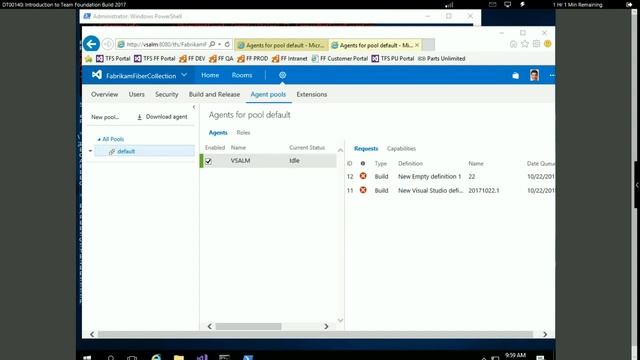The width and height of the screenshot is (640, 360).
Task: Collapse the left pools pane
Action: [x=194, y=107]
